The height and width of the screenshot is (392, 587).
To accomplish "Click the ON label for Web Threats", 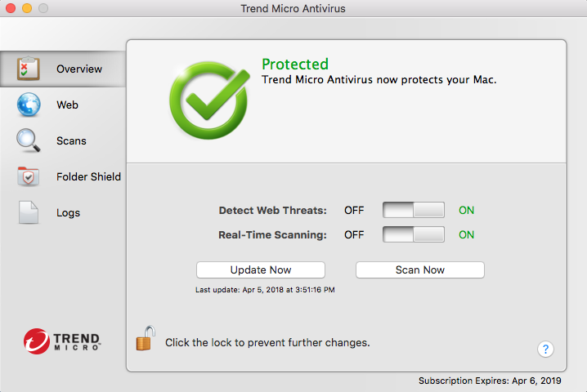I will (466, 210).
